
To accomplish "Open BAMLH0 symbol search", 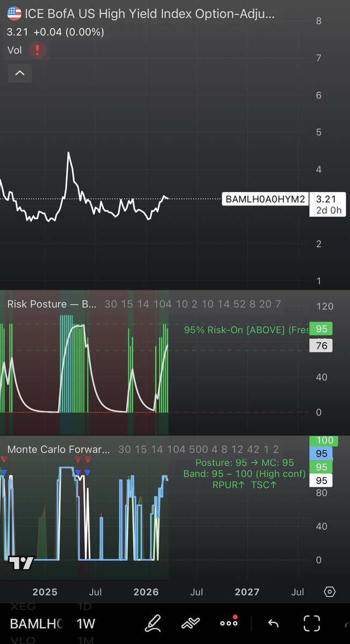I will pyautogui.click(x=37, y=624).
